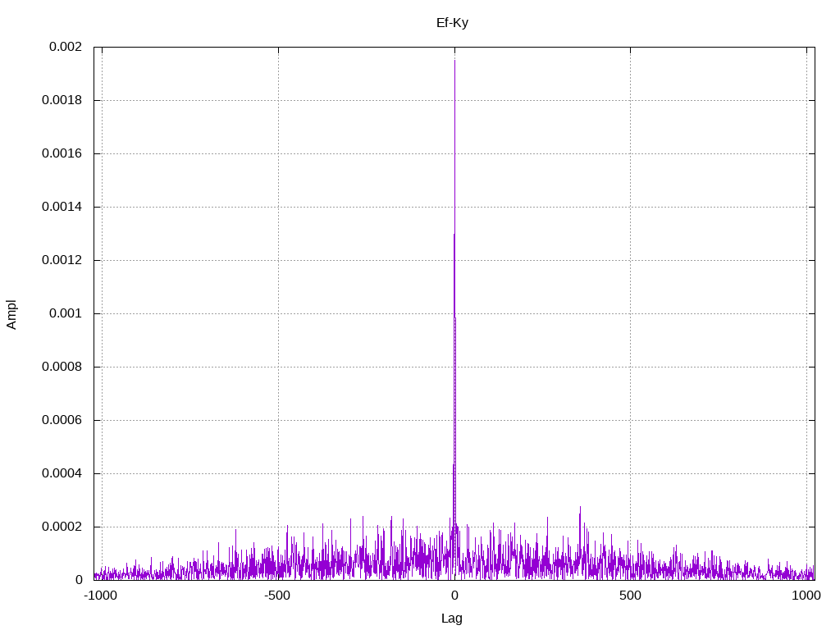840x630 pixels.
Task: Click the y-axis tick label 0.002
Action: [x=66, y=47]
